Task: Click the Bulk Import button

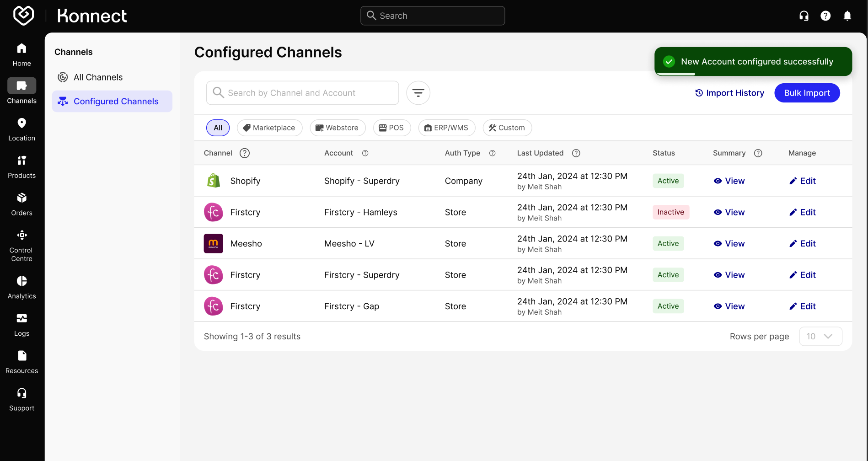Action: (807, 93)
